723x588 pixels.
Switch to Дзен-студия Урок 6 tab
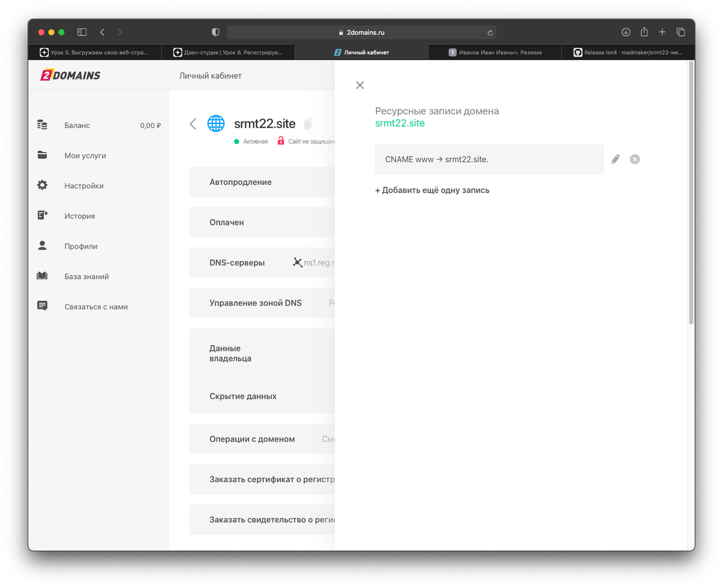click(x=228, y=52)
